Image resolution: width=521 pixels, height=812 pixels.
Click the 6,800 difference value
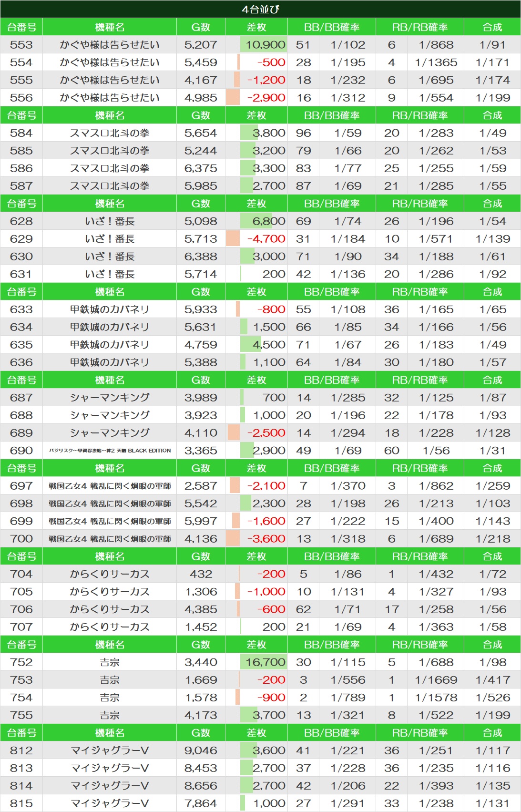(x=269, y=221)
